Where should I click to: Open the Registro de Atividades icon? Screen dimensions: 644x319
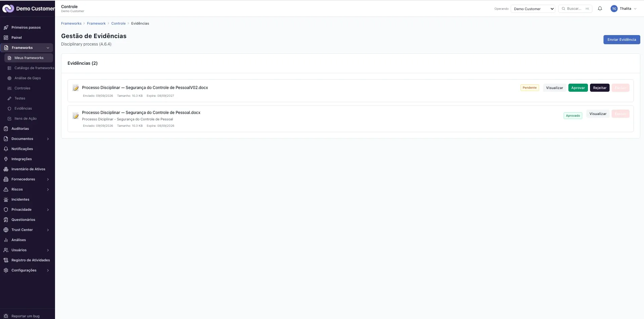tap(6, 260)
